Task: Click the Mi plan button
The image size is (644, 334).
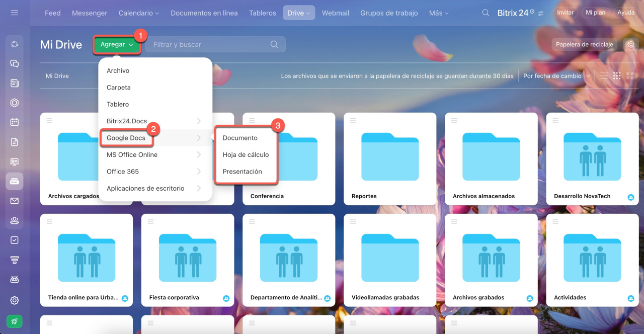Action: coord(596,13)
